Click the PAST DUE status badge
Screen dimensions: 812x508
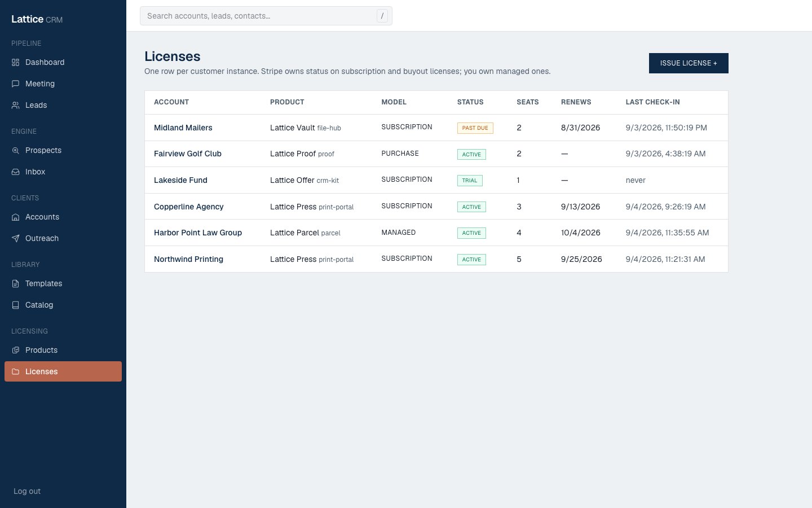coord(475,128)
